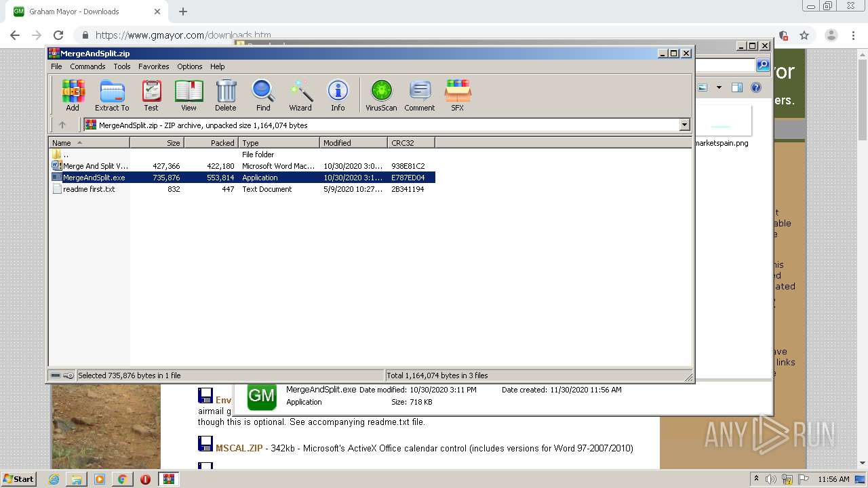868x488 pixels.
Task: Click the key icon in WinRAR status bar
Action: [x=68, y=375]
